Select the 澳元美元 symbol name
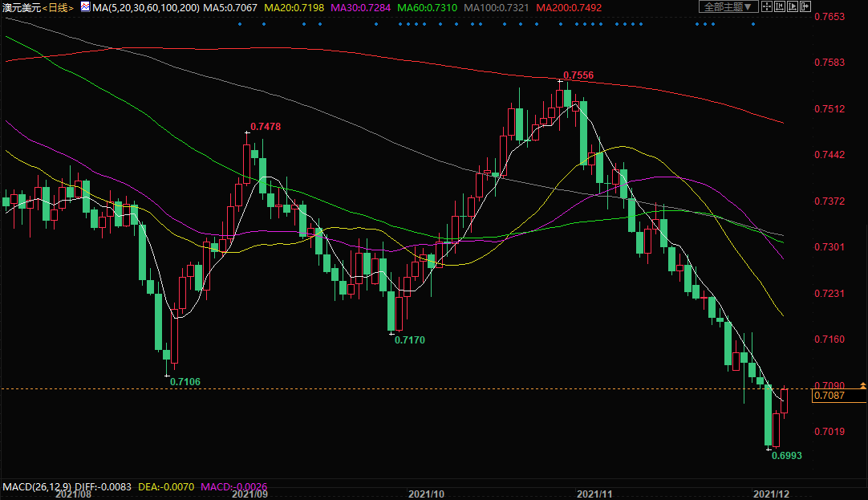 click(x=20, y=7)
